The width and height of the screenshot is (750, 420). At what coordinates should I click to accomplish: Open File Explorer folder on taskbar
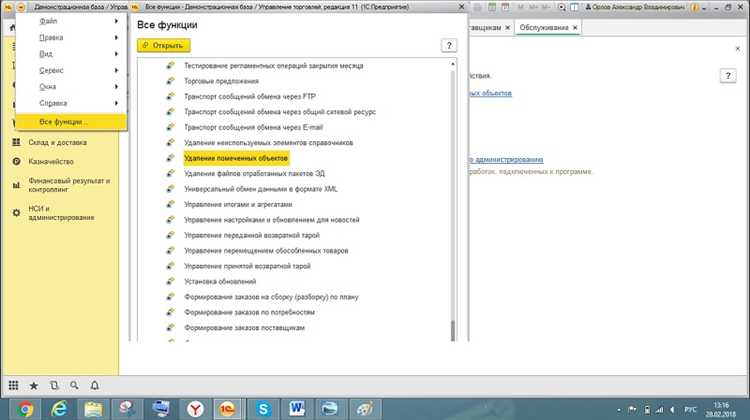93,409
